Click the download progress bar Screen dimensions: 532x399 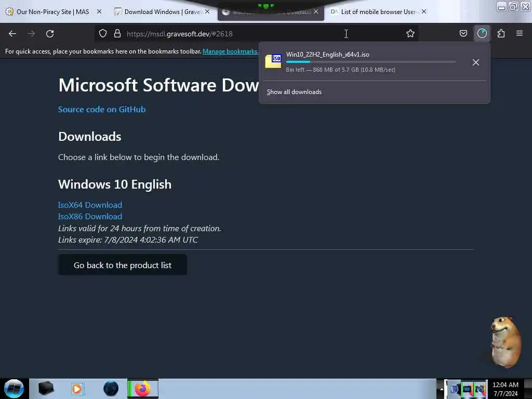371,62
